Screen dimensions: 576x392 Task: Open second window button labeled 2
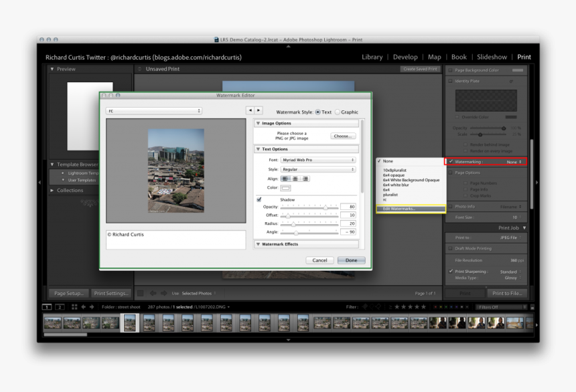pos(60,307)
